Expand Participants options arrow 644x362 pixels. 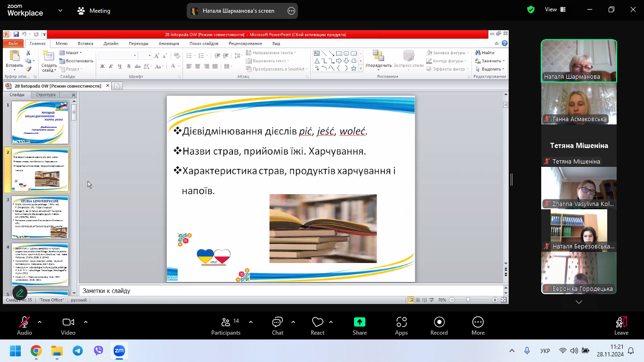250,322
